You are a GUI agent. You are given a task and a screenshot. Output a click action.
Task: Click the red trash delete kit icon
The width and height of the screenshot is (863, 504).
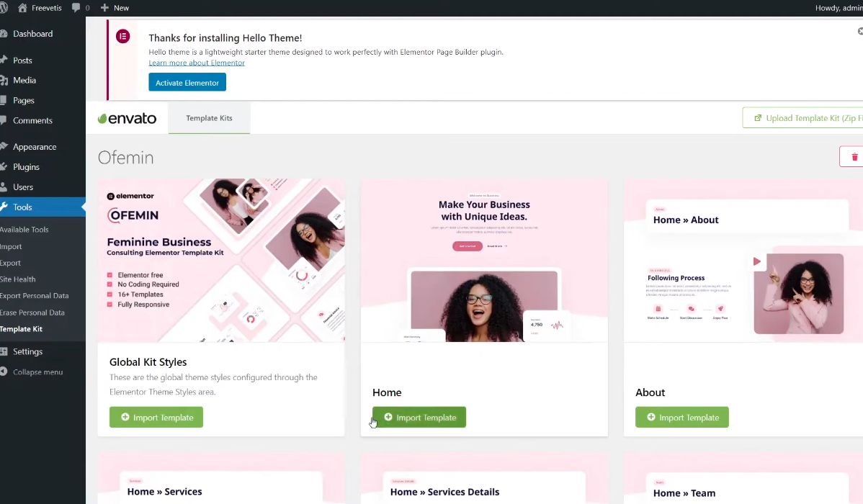pyautogui.click(x=854, y=157)
